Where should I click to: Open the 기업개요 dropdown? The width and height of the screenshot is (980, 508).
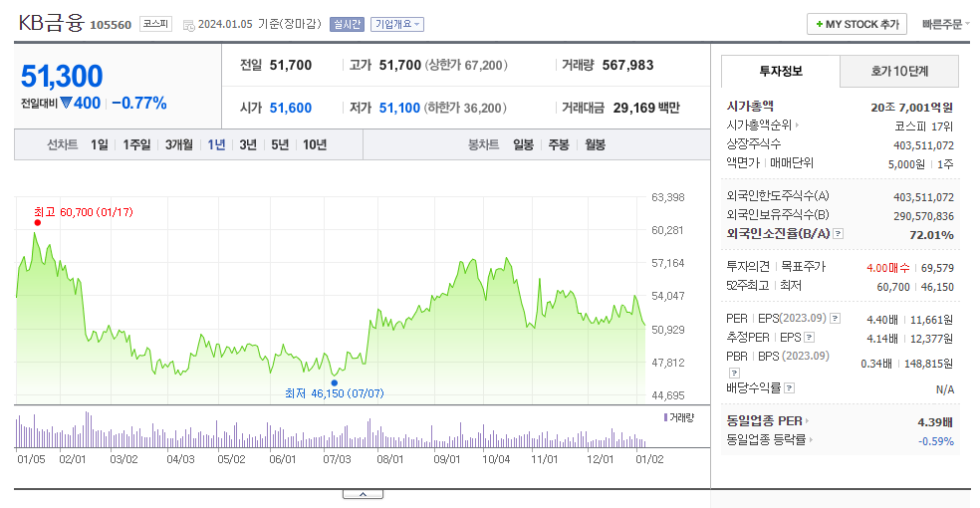[396, 24]
